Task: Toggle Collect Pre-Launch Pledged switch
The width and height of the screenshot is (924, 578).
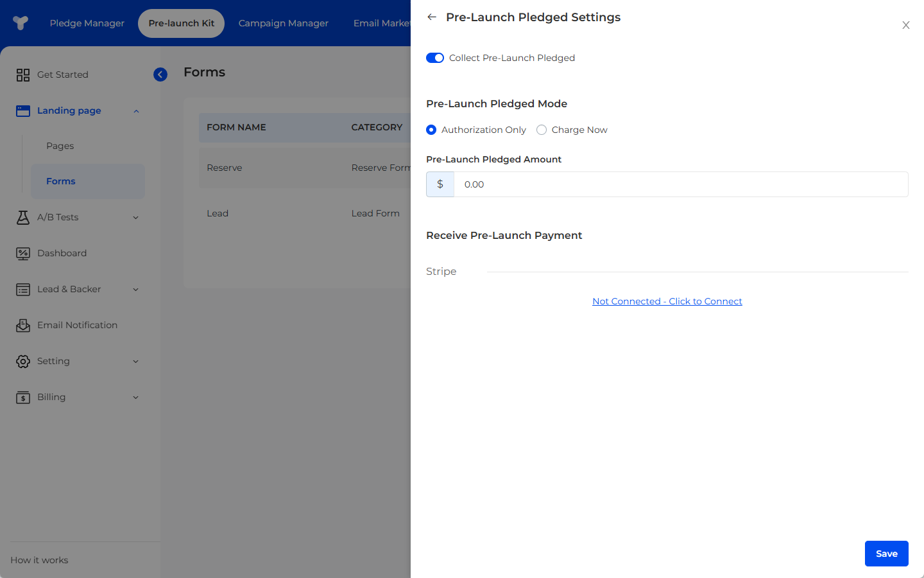Action: pos(435,58)
